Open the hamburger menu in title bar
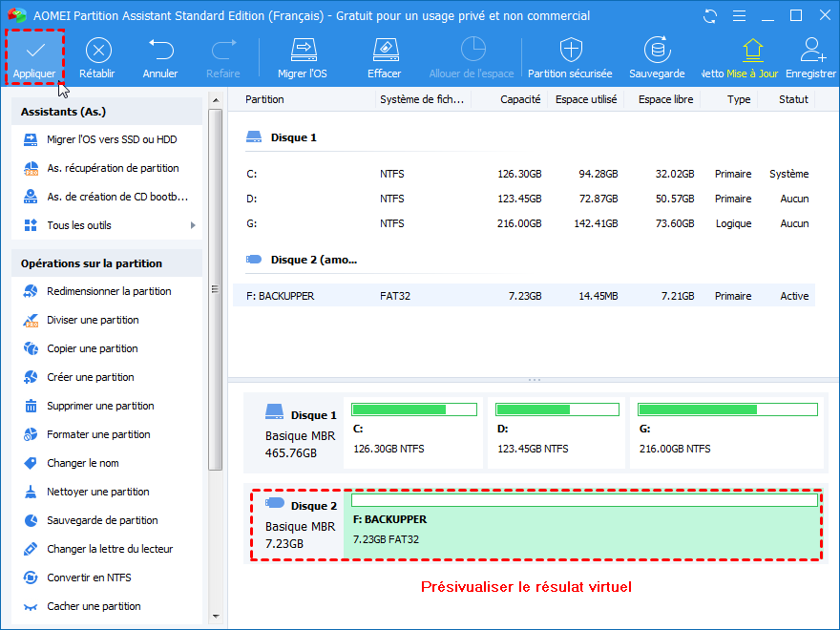This screenshot has width=840, height=630. 739,16
